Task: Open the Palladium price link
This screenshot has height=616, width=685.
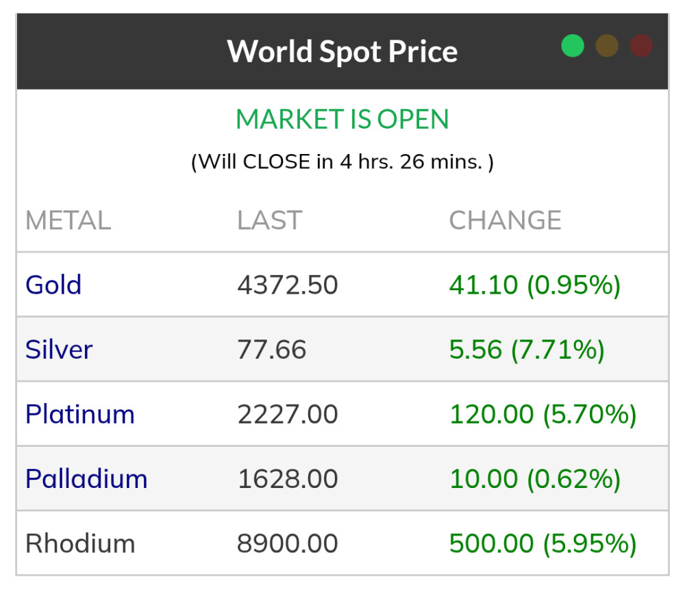Action: tap(86, 478)
